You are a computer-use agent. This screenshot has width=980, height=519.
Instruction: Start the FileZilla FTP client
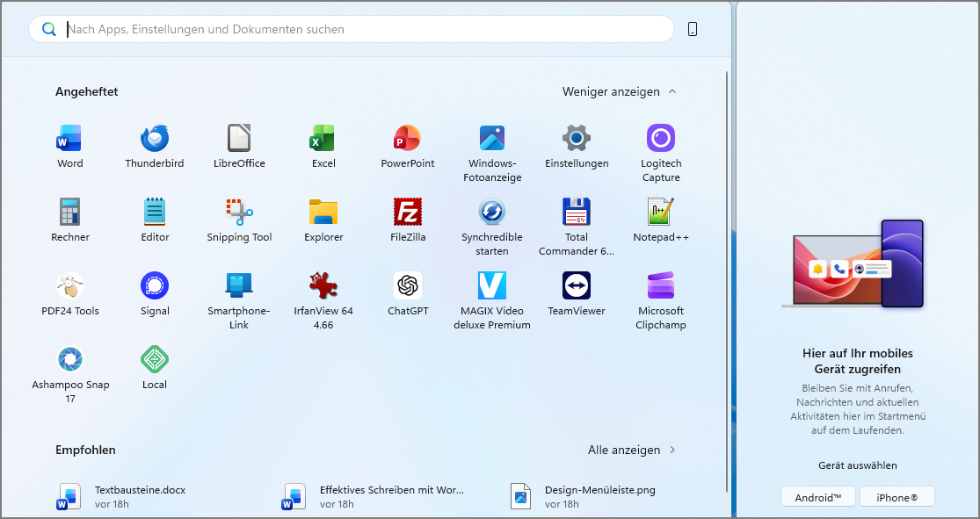[x=407, y=218]
